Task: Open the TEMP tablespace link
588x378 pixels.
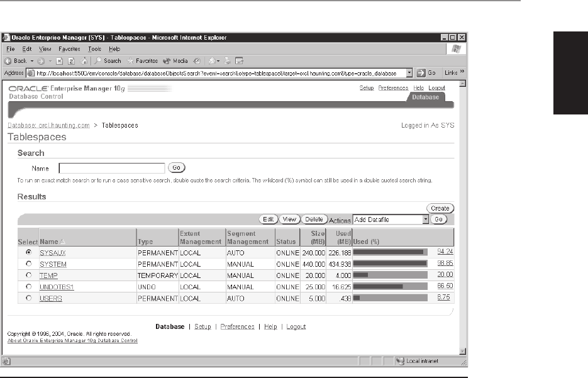Action: (49, 275)
